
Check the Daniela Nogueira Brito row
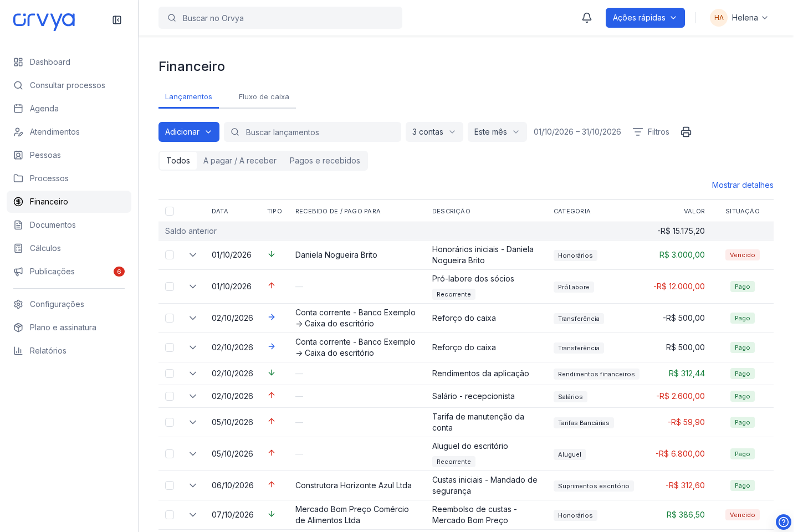click(x=170, y=255)
